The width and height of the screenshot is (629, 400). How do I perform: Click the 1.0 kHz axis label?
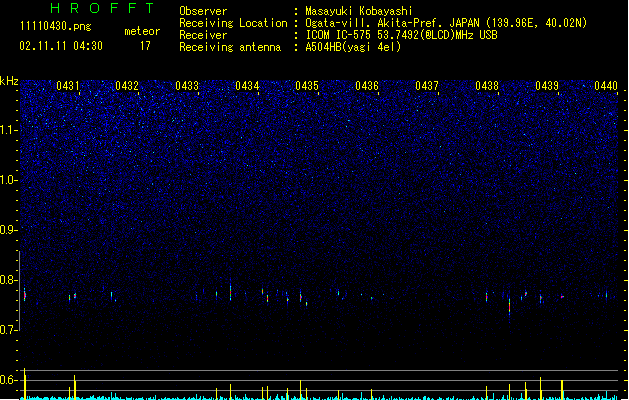tap(8, 180)
